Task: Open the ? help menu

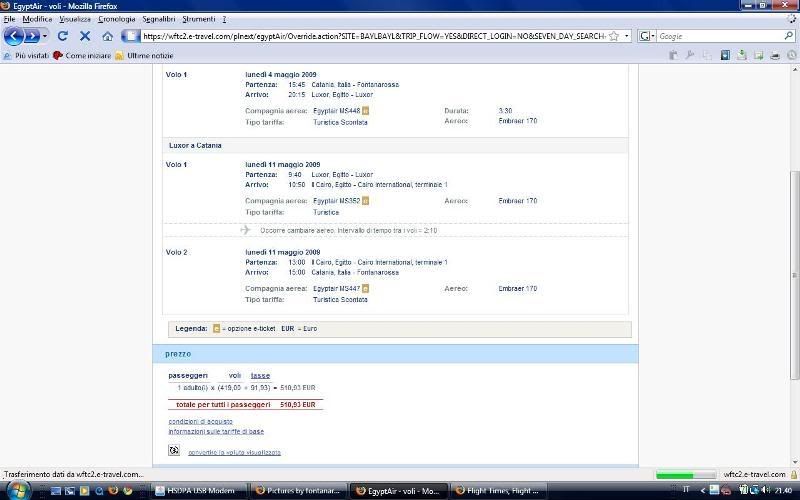Action: pos(224,19)
